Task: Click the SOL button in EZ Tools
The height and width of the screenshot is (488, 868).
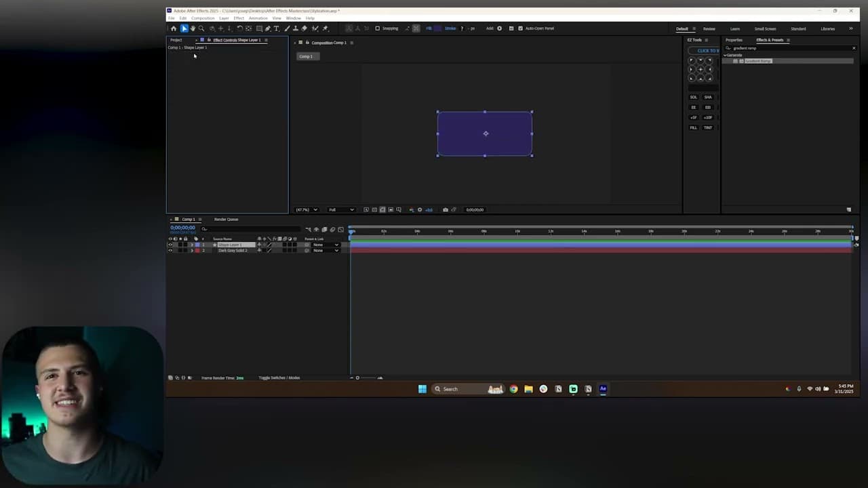Action: point(693,97)
